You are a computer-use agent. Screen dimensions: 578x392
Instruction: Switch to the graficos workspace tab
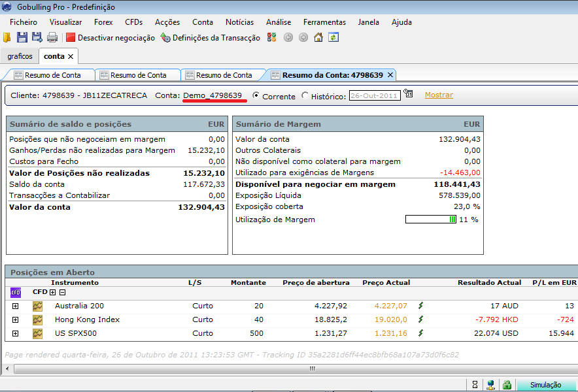point(20,56)
